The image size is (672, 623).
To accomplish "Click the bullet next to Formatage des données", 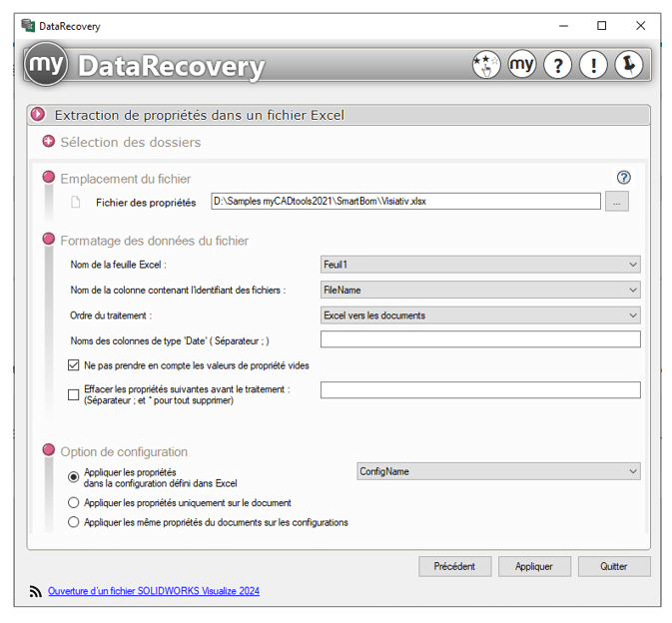I will coord(49,239).
